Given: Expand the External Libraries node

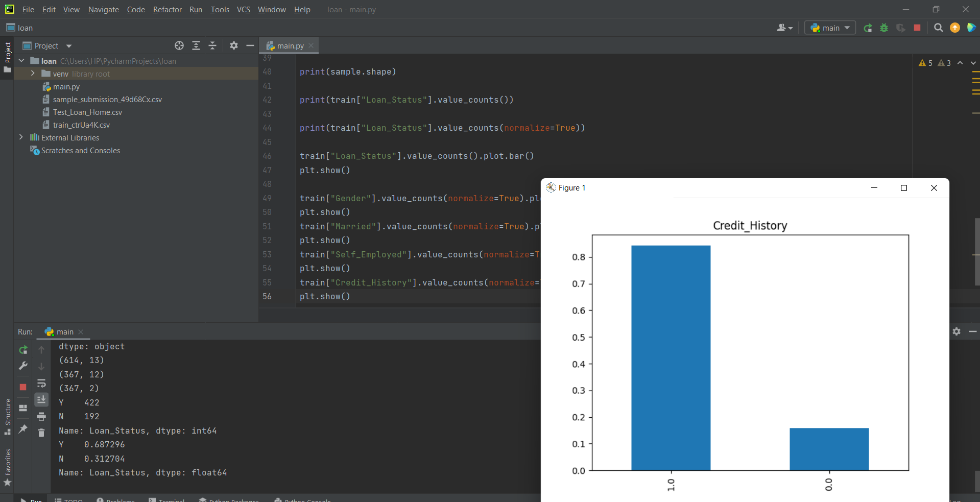Looking at the screenshot, I should click(x=21, y=137).
